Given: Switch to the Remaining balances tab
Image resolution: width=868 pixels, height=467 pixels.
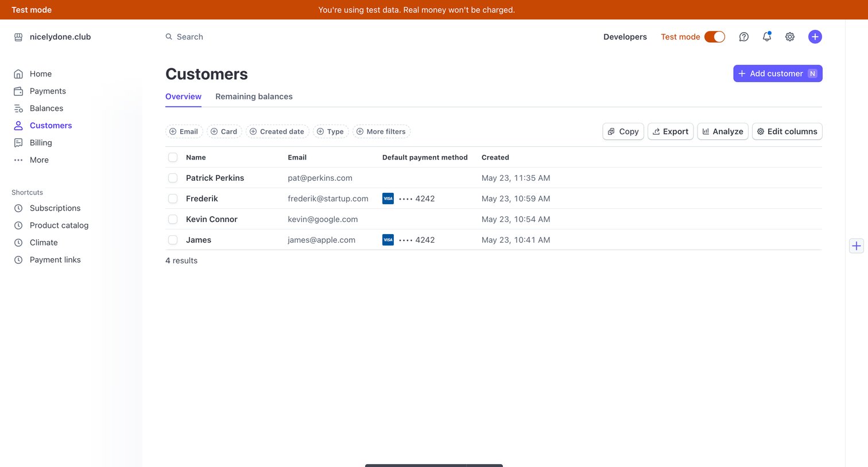Looking at the screenshot, I should pos(254,96).
